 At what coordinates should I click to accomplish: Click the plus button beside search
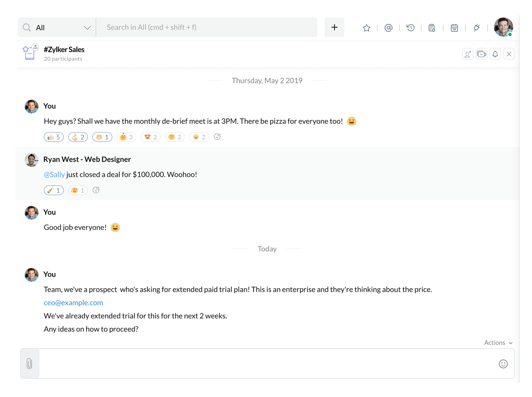334,27
